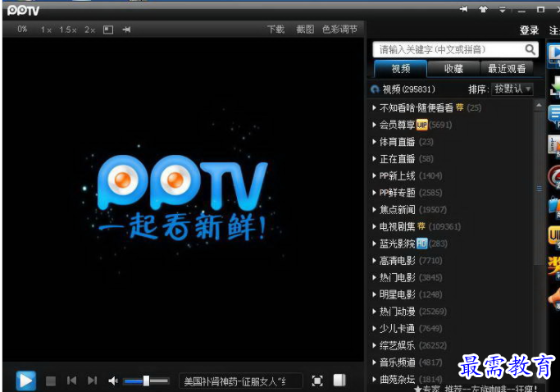Open 色彩调节 color adjustment
The image size is (560, 392).
[x=339, y=30]
